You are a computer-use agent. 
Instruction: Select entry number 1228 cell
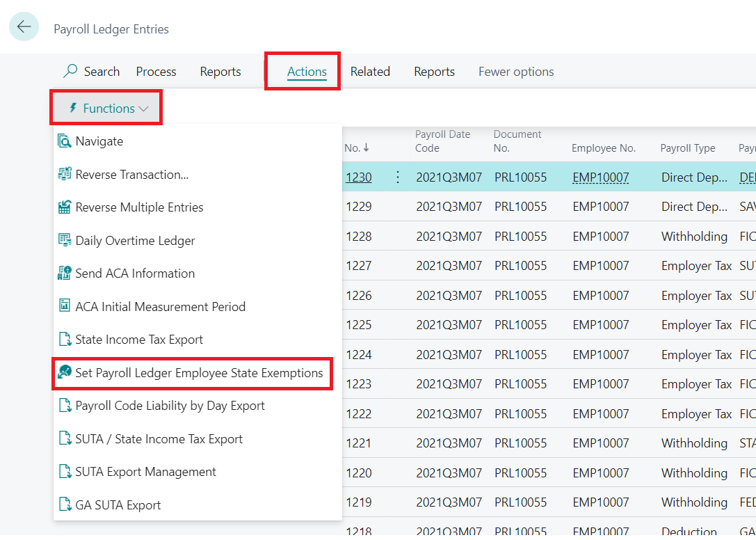pos(359,237)
